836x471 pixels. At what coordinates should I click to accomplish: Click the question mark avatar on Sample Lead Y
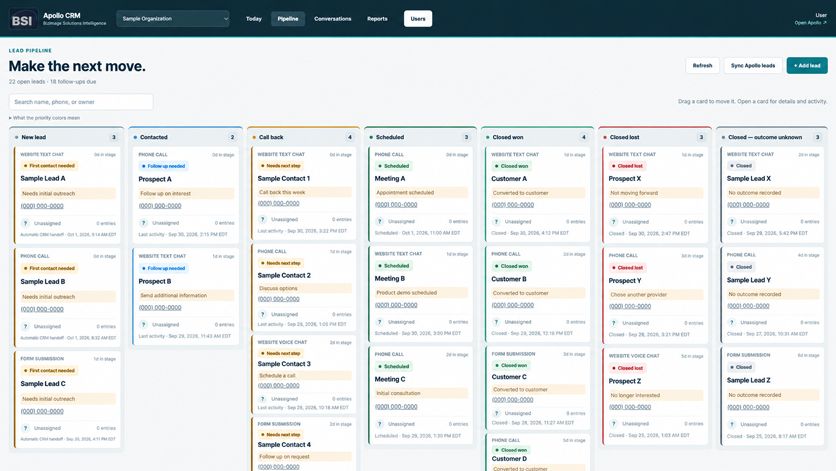click(x=732, y=323)
